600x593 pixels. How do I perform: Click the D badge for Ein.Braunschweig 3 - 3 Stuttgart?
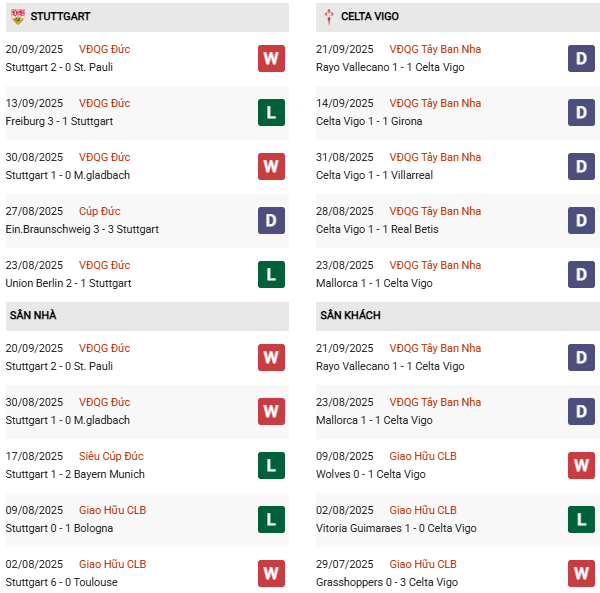pos(271,220)
